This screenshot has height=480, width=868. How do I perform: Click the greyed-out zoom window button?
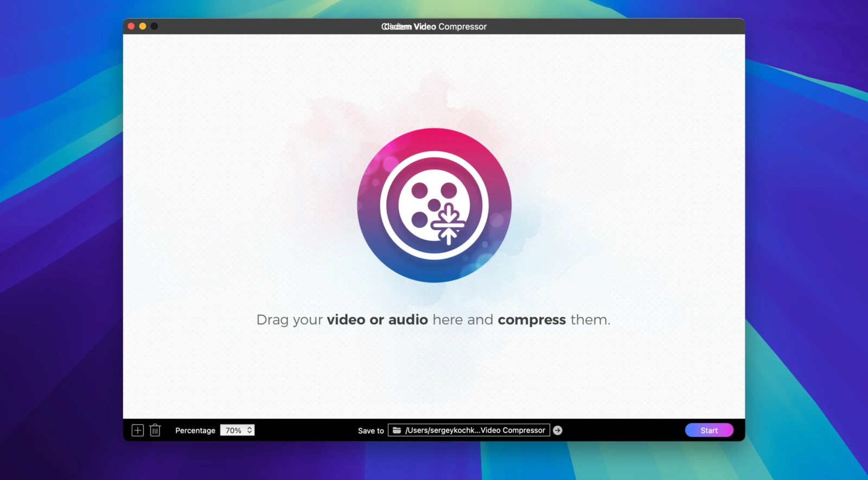(x=154, y=26)
